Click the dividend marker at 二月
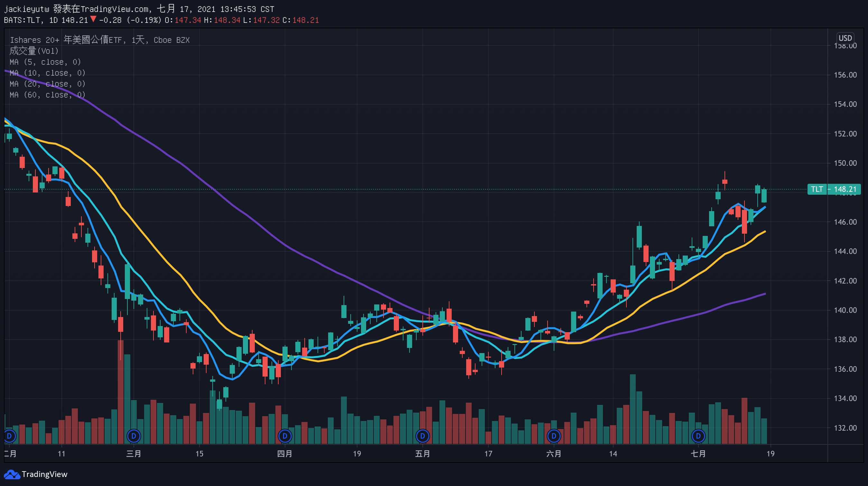 [9, 436]
